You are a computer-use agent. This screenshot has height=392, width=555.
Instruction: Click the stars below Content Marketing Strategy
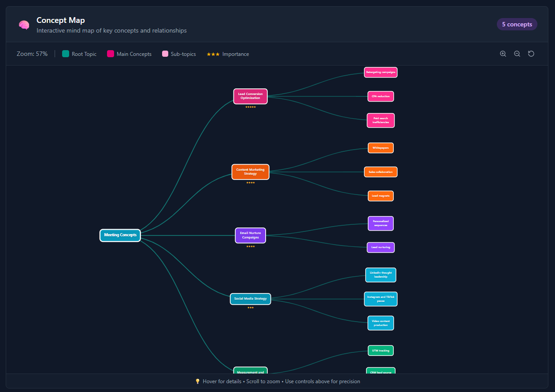coord(250,183)
